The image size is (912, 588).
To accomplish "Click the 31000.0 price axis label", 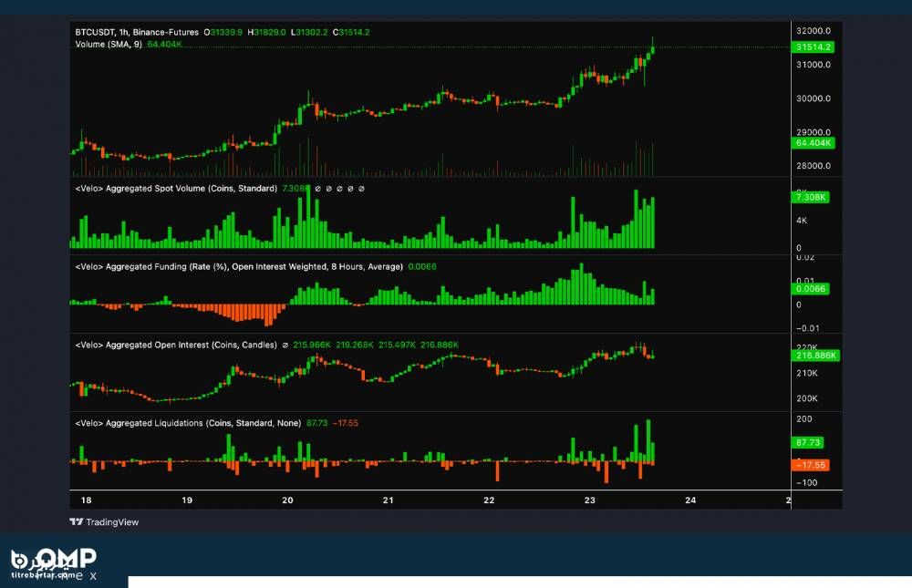I will [814, 65].
